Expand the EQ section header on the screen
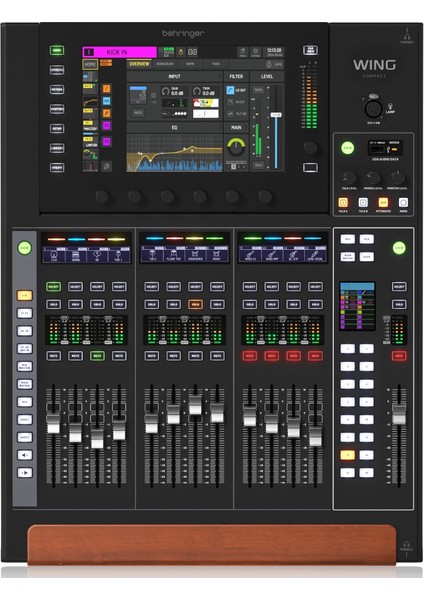The image size is (424, 600). (x=174, y=127)
